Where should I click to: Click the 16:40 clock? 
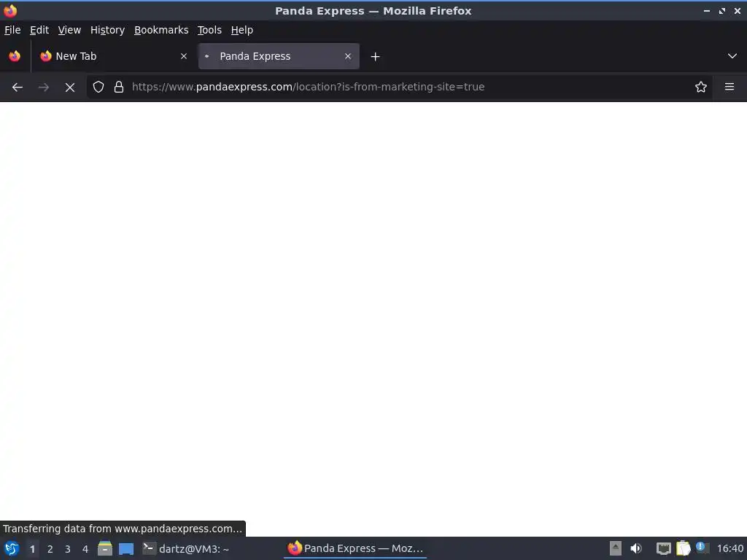click(x=729, y=549)
